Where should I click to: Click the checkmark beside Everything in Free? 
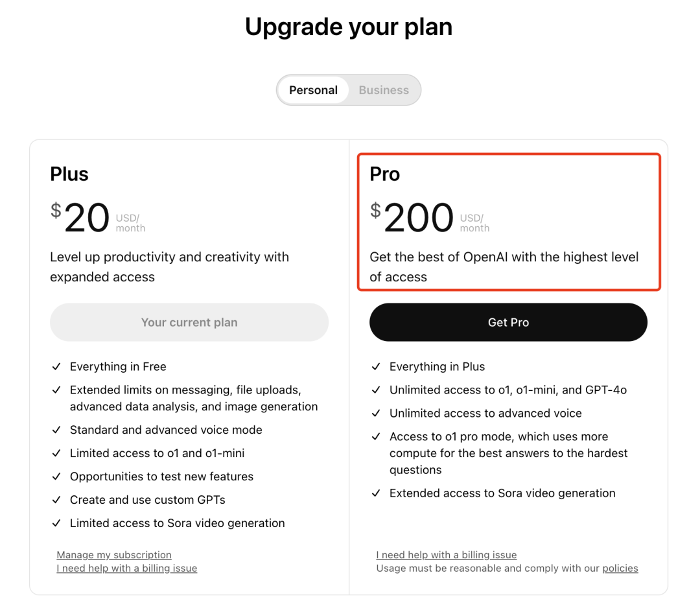click(56, 367)
